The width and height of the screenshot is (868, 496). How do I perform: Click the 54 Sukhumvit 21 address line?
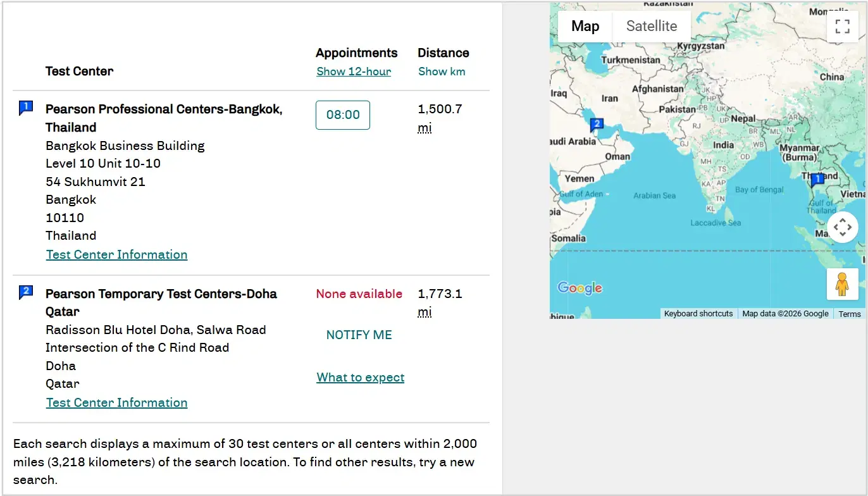(x=96, y=182)
